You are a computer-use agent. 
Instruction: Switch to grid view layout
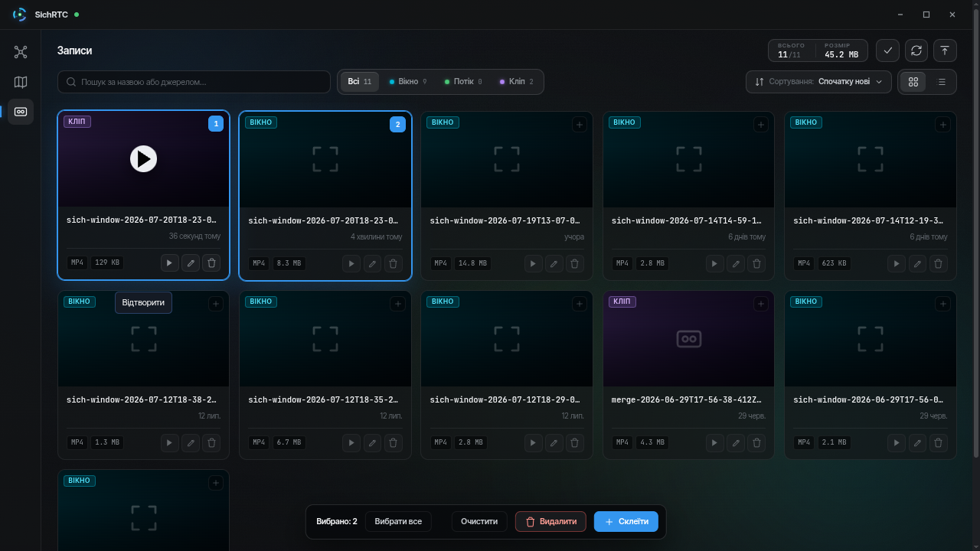[913, 82]
